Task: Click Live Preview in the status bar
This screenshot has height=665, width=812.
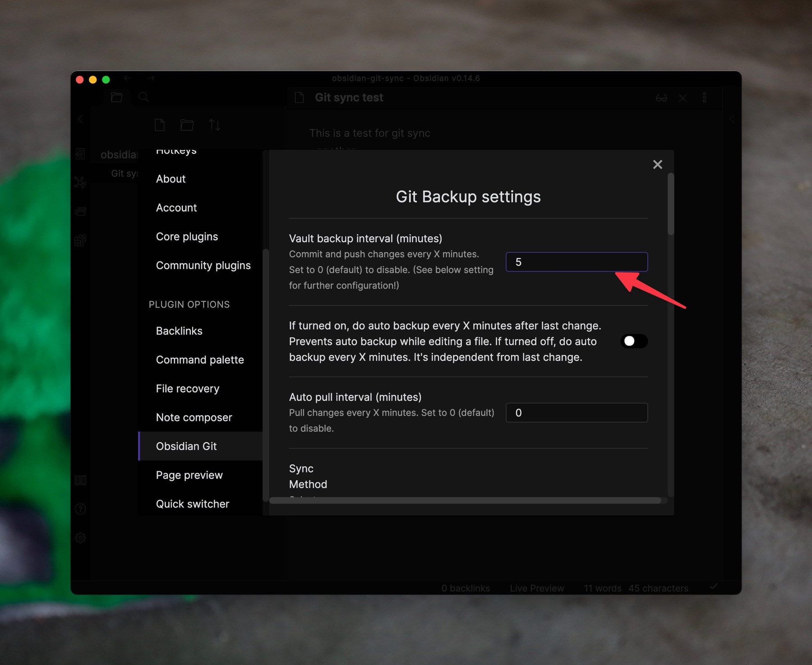Action: pyautogui.click(x=537, y=588)
